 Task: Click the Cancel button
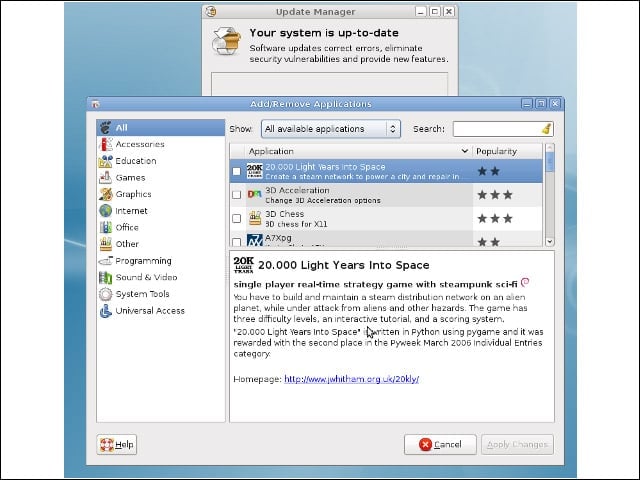tap(440, 444)
